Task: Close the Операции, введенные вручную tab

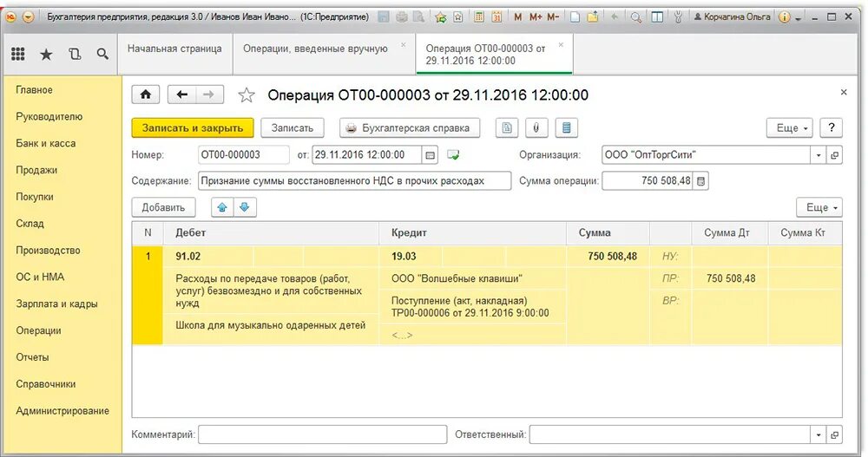Action: (403, 45)
